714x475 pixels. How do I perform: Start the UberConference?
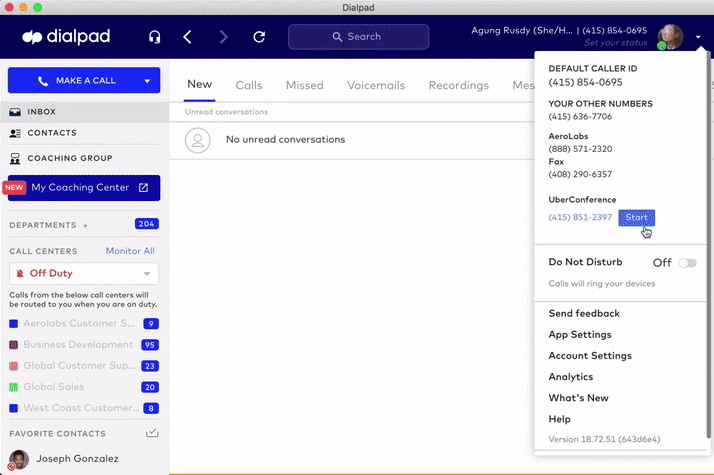pyautogui.click(x=636, y=218)
